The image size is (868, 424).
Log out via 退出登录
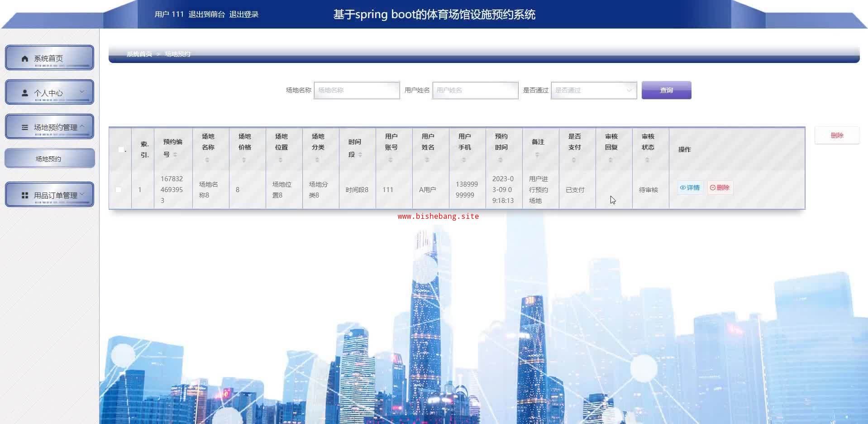(244, 14)
